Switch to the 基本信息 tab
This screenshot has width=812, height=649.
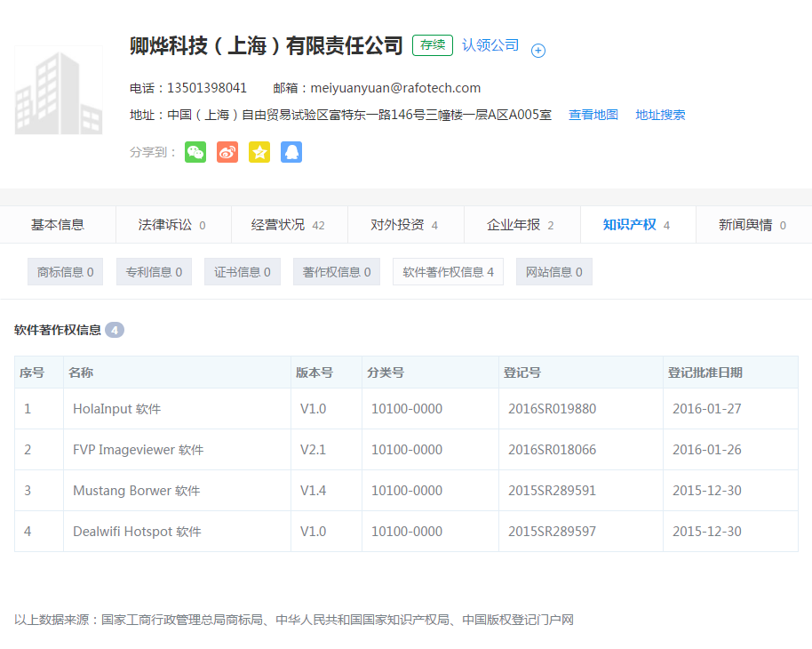point(57,225)
